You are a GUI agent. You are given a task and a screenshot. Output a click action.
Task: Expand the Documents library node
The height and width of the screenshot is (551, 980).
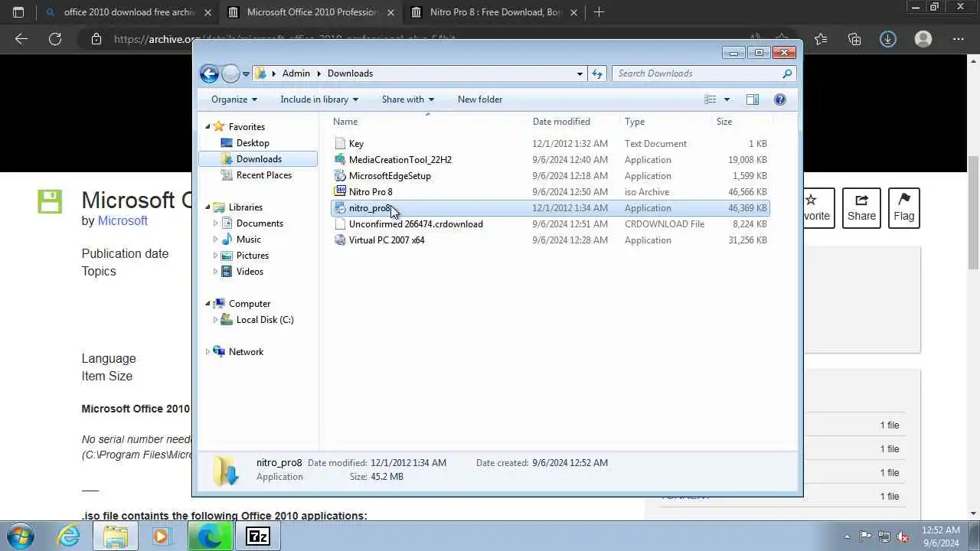tap(215, 223)
